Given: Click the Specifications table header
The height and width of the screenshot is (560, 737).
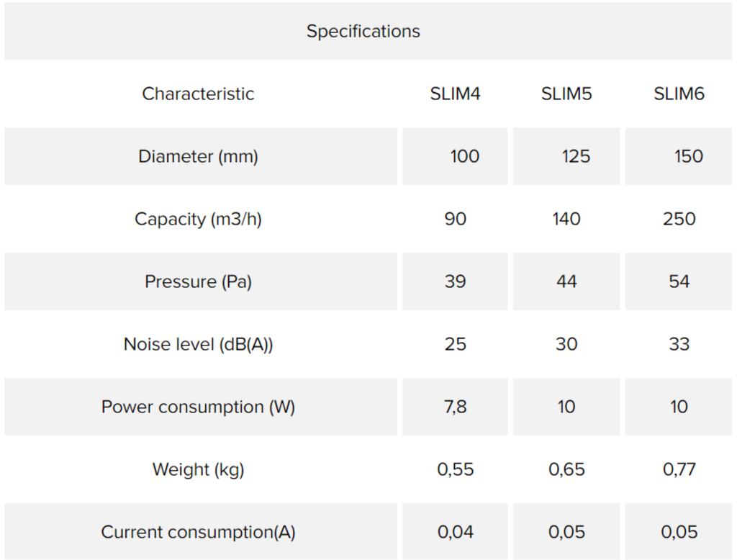Looking at the screenshot, I should tap(363, 31).
